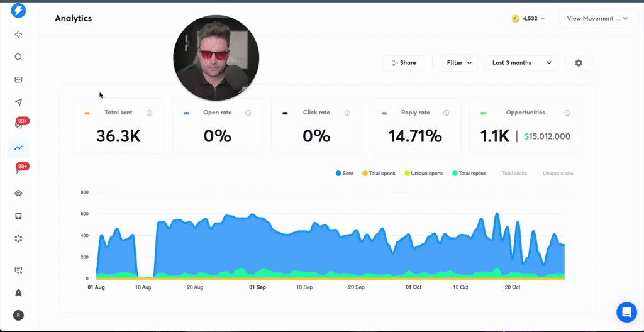This screenshot has height=332, width=644.
Task: Click the green pill beside Opportunities
Action: coord(484,113)
